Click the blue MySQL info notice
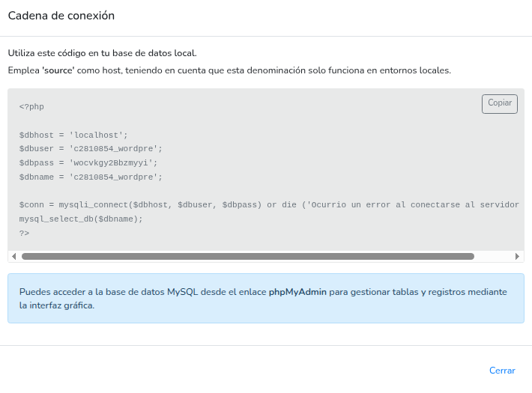The image size is (532, 393). tap(266, 299)
